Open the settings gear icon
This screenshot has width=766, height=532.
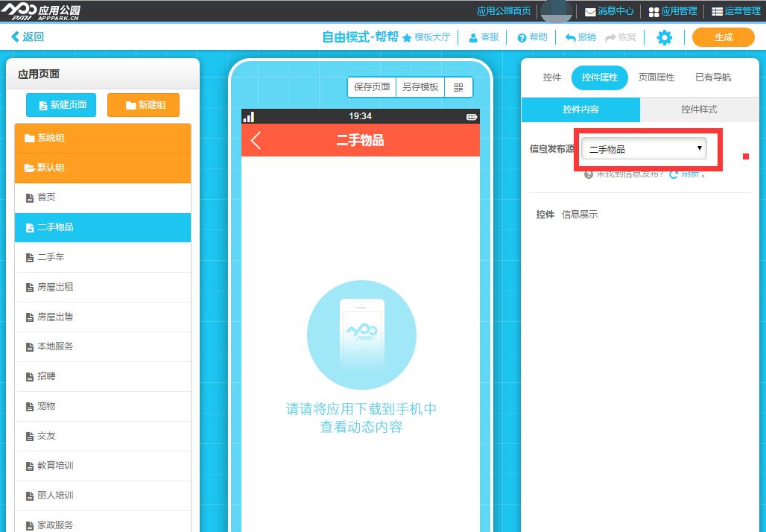pos(665,37)
